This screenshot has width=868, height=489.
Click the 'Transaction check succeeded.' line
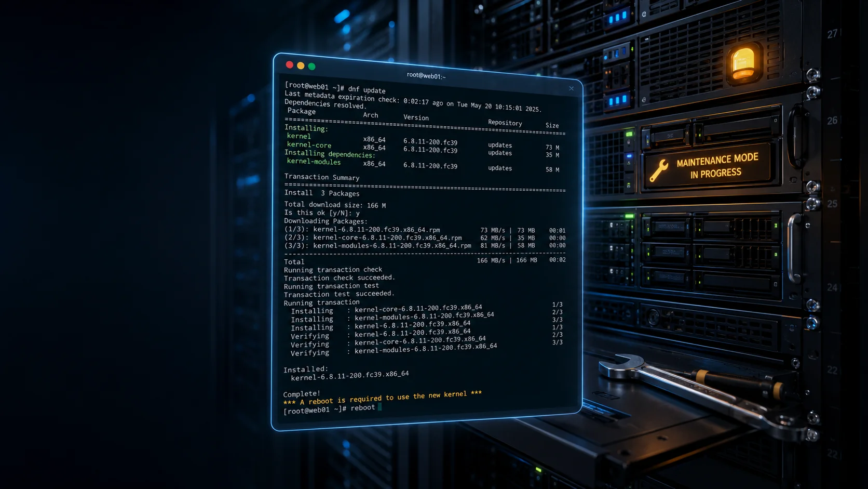[x=339, y=278]
